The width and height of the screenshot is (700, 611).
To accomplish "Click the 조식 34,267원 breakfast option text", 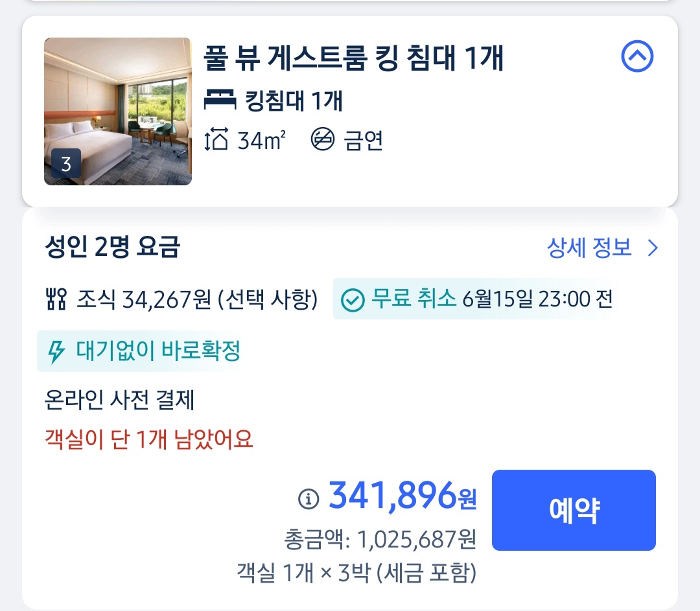I will [x=197, y=299].
